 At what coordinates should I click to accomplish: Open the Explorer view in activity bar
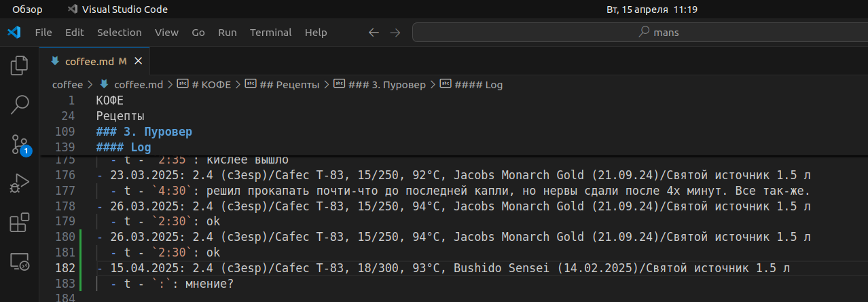[x=20, y=66]
